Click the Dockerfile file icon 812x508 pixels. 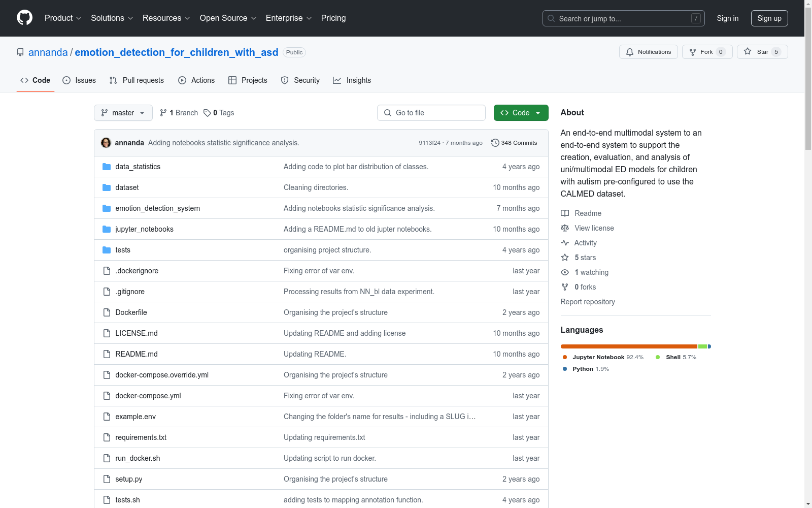(x=107, y=312)
